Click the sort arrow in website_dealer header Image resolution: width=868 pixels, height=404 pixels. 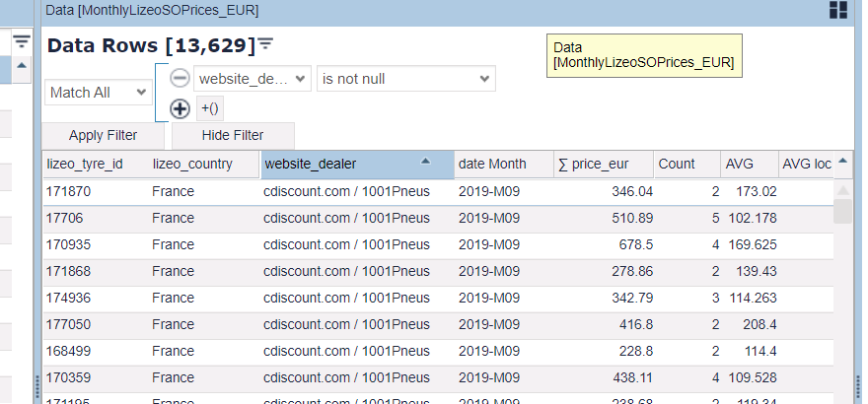click(x=425, y=163)
